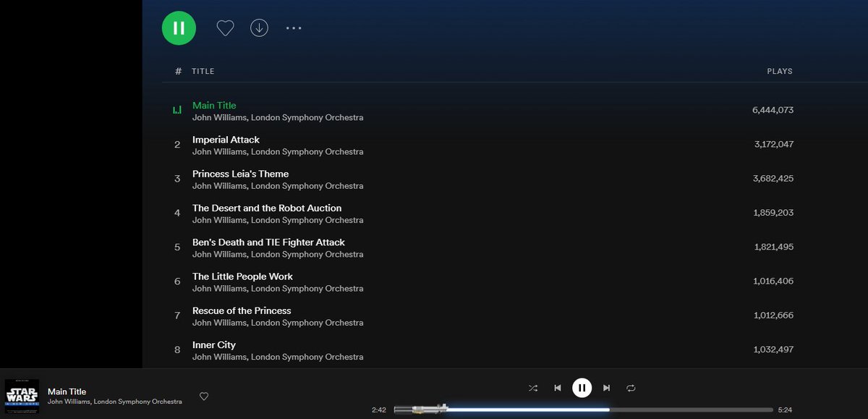Image resolution: width=868 pixels, height=419 pixels.
Task: Pause playback with large green button
Action: tap(179, 28)
